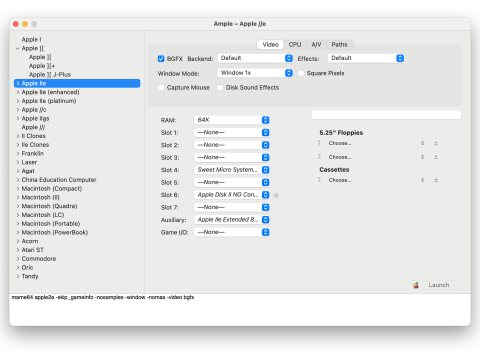Select the Apple /// machine

(x=33, y=127)
